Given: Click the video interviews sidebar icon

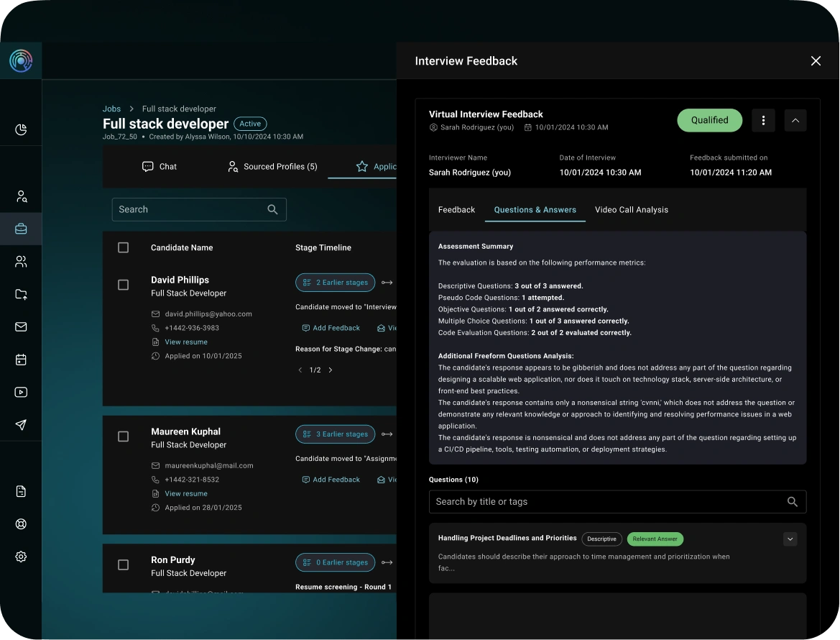Looking at the screenshot, I should click(21, 392).
